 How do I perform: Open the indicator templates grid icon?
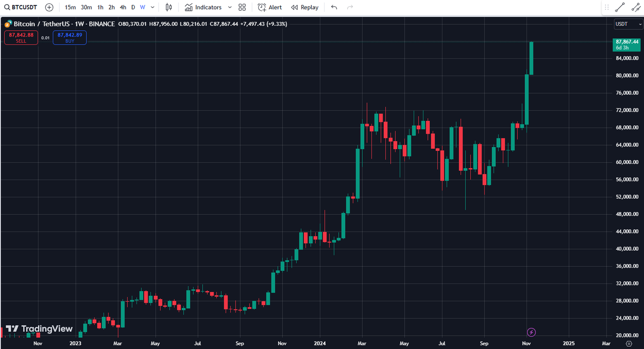point(242,8)
